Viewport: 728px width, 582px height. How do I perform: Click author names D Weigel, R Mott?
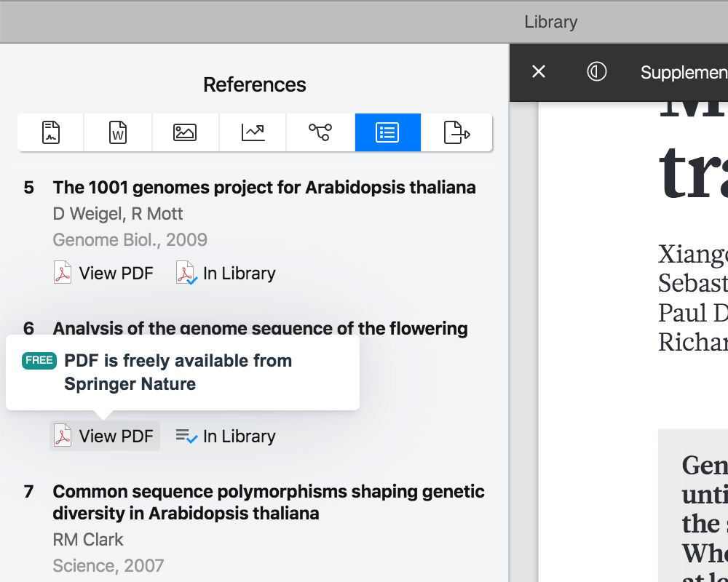[118, 214]
